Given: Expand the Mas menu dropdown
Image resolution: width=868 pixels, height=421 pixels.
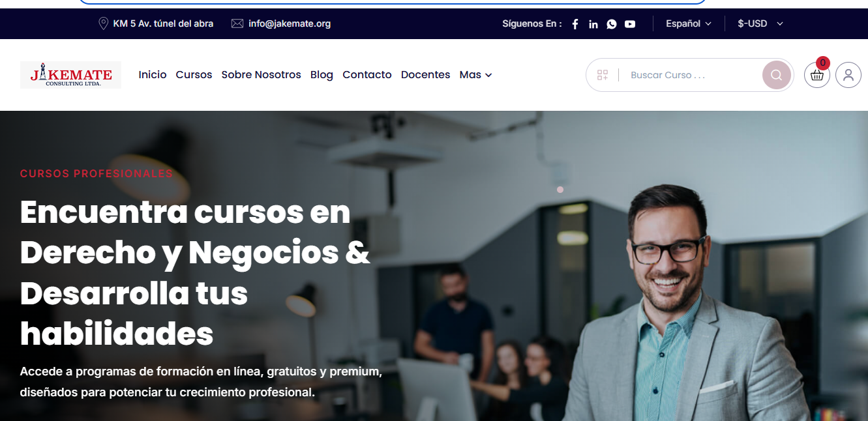Looking at the screenshot, I should [475, 75].
